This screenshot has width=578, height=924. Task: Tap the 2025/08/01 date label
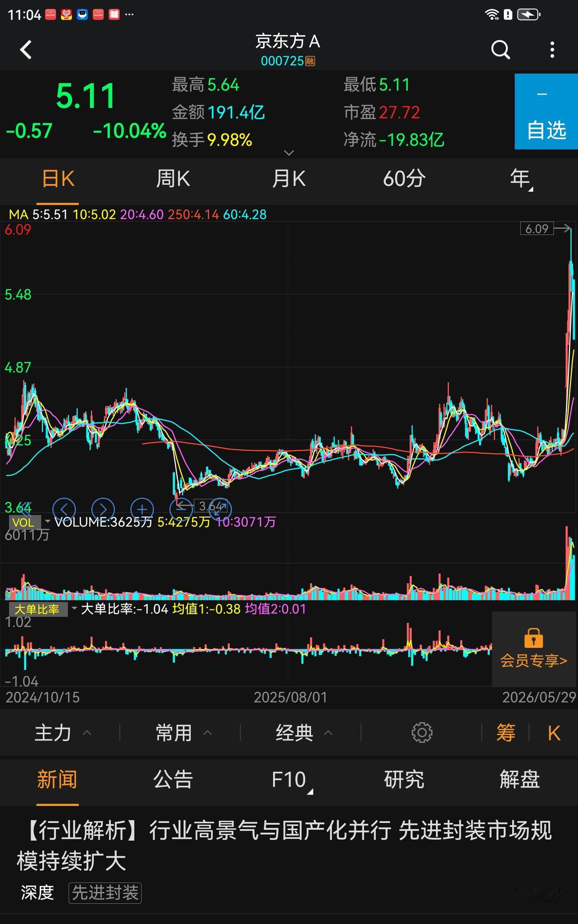pos(290,697)
